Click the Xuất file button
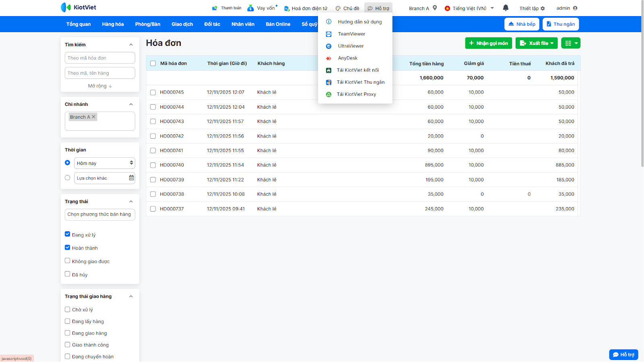The image size is (644, 362). click(537, 43)
